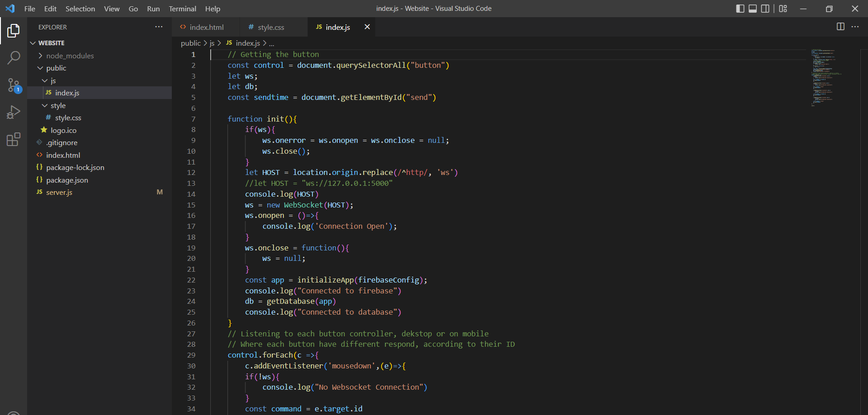Open Explorer views and more actions
Screen dimensions: 868x415
159,27
